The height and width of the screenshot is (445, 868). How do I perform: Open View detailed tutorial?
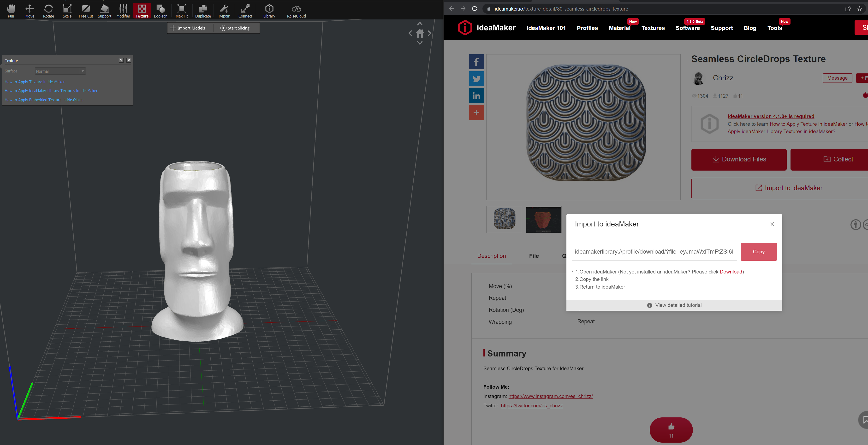674,305
